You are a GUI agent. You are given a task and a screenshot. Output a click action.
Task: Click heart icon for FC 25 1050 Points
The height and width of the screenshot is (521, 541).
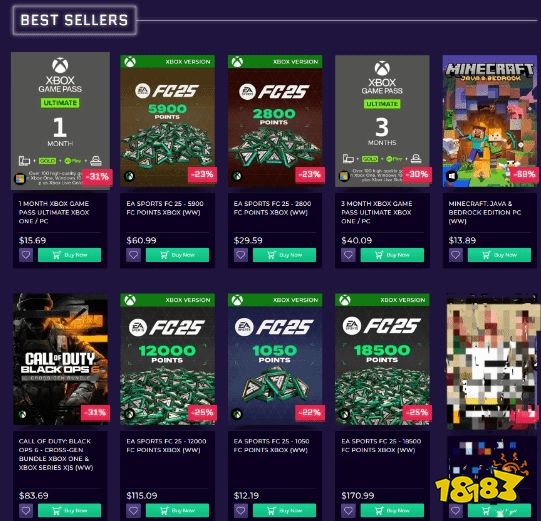tap(241, 510)
